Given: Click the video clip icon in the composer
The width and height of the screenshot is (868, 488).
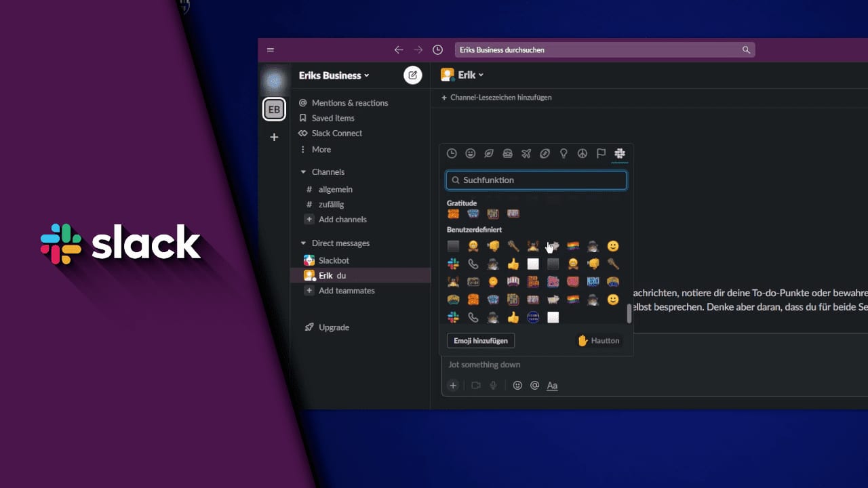Looking at the screenshot, I should (x=476, y=386).
